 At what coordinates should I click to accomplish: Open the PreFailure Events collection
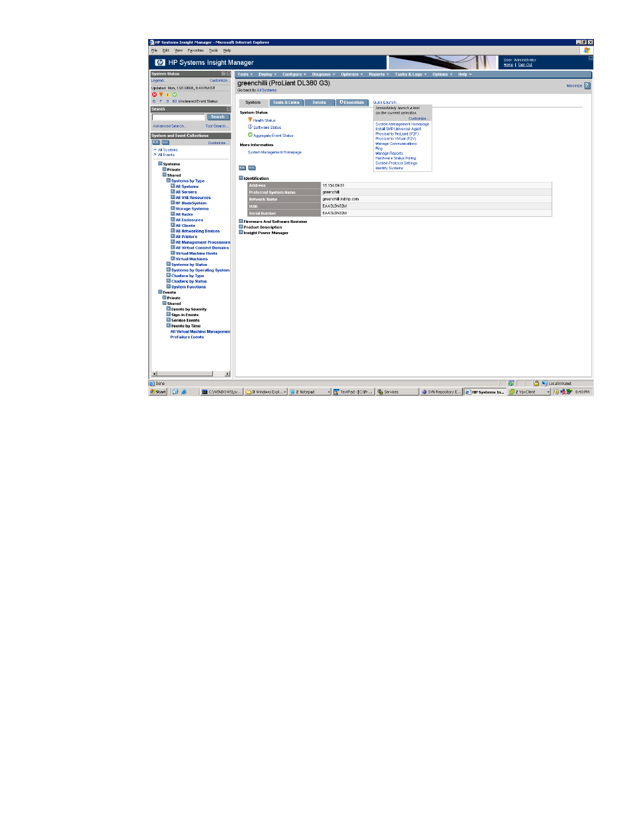pos(187,337)
